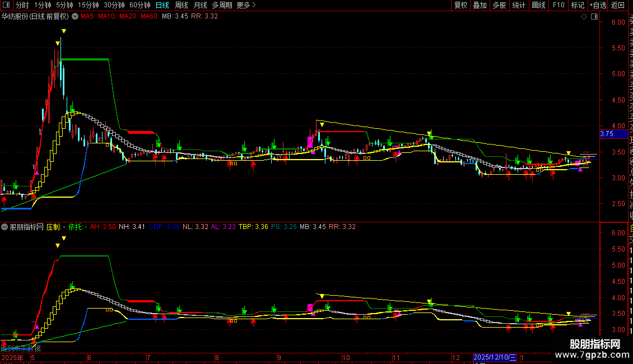Screen dimensions: 633x364
Task: Click the 华纺股份(日线.前复权) title text
Action: (35, 16)
